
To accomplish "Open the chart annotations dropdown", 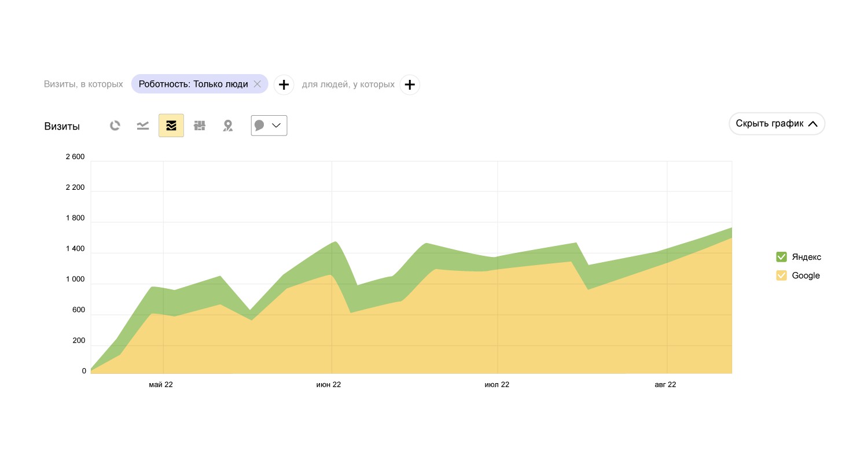I will point(269,126).
